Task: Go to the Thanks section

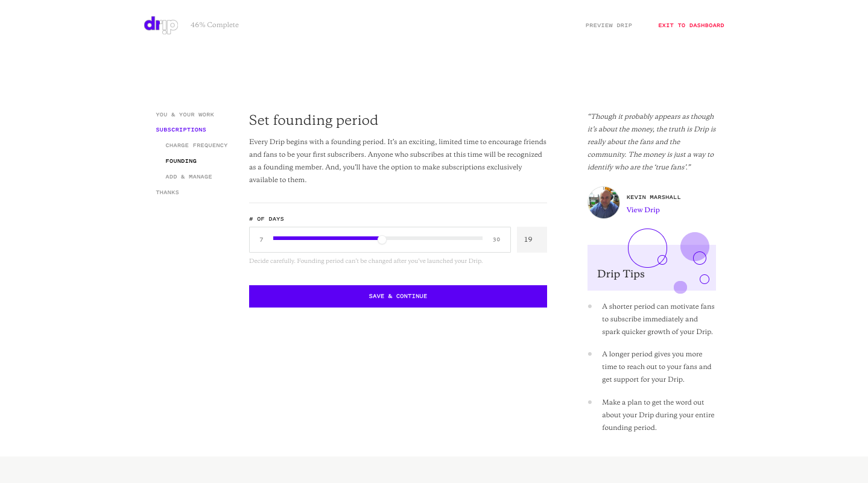Action: [167, 192]
